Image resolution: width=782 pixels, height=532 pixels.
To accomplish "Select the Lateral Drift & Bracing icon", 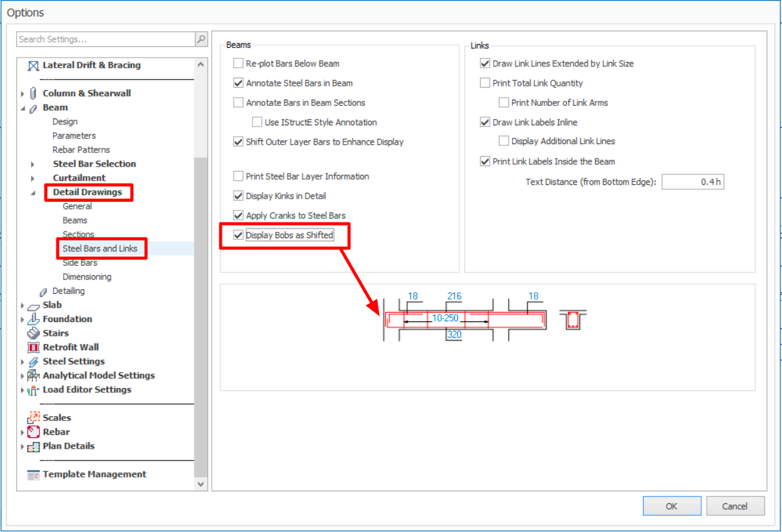I will (x=34, y=65).
